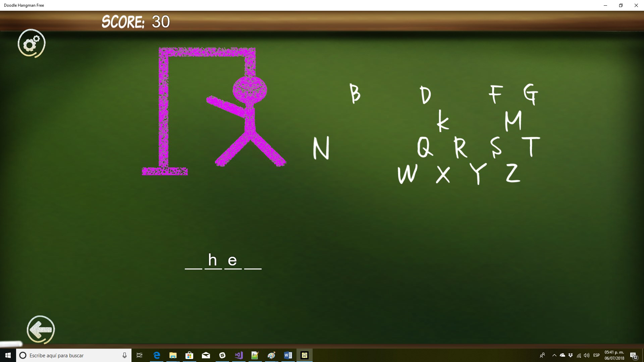This screenshot has height=362, width=644.
Task: Tap the letter N
Action: (321, 148)
